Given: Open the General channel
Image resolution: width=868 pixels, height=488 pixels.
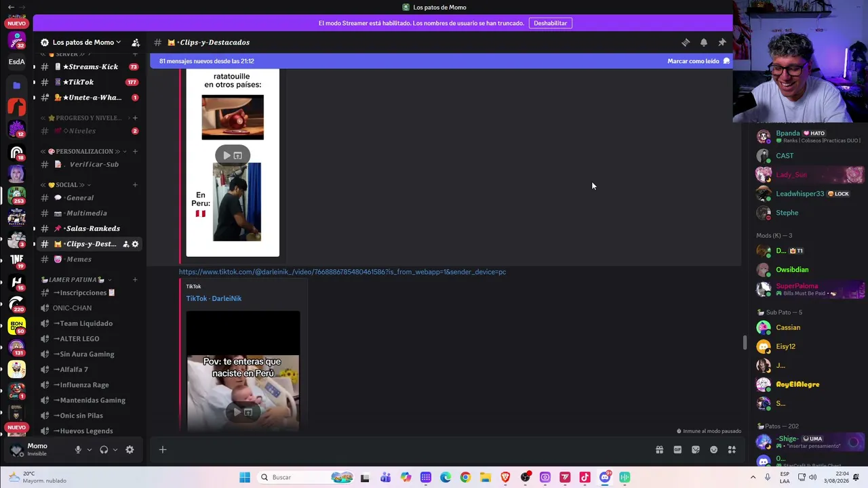Looking at the screenshot, I should point(90,198).
